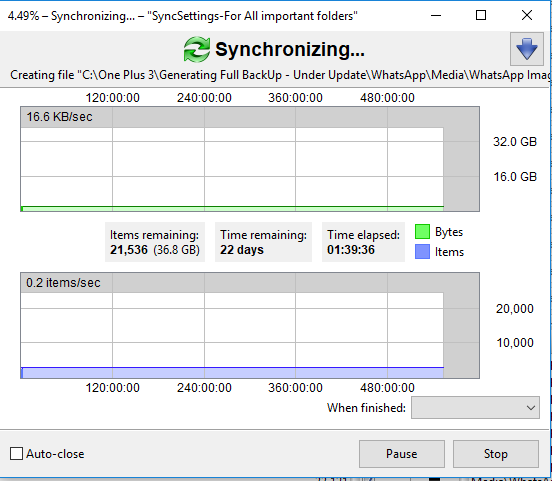Pause the synchronization
This screenshot has width=552, height=481.
(402, 454)
